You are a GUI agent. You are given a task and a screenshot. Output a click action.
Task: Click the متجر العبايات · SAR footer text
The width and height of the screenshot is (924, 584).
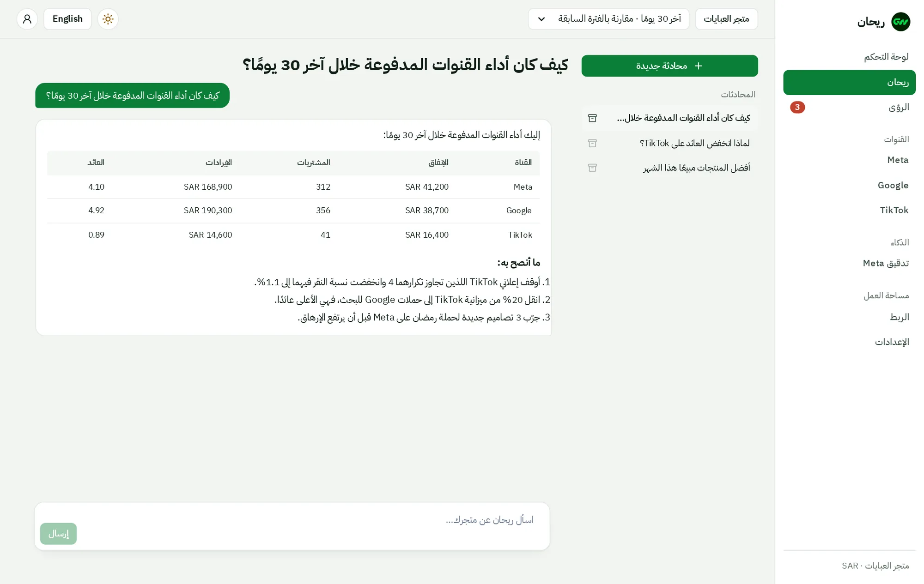pos(875,566)
